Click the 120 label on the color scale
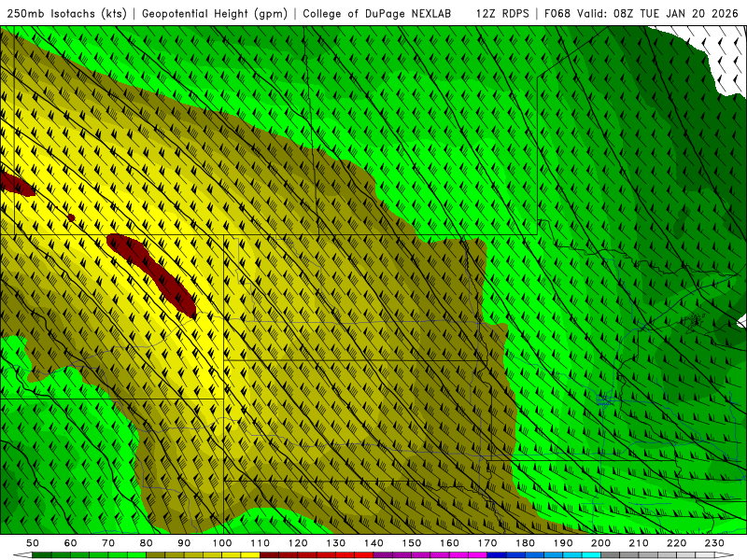Screen dimensions: 747x560 click(x=298, y=543)
